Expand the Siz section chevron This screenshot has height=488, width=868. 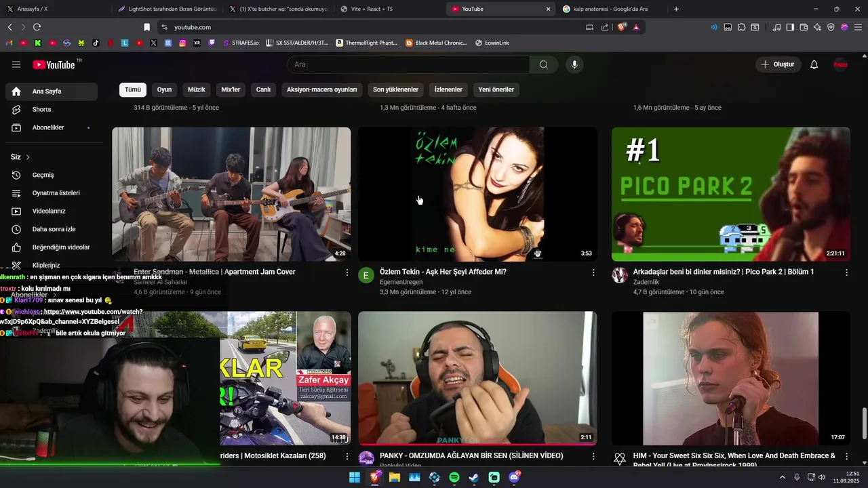pos(28,157)
